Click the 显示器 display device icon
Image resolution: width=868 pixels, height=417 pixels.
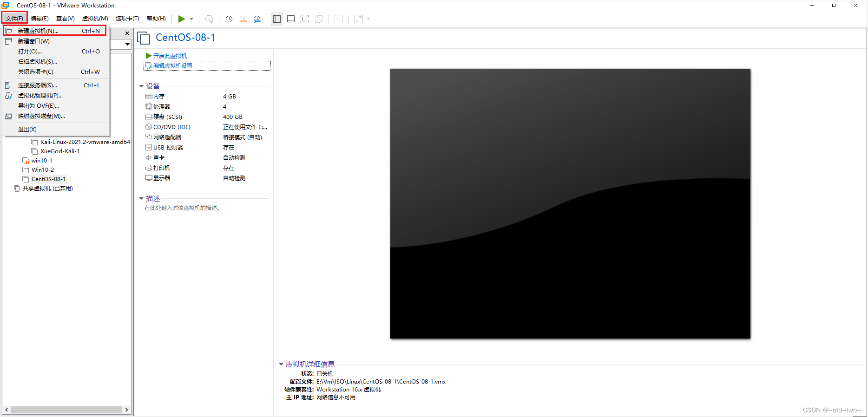coord(149,178)
